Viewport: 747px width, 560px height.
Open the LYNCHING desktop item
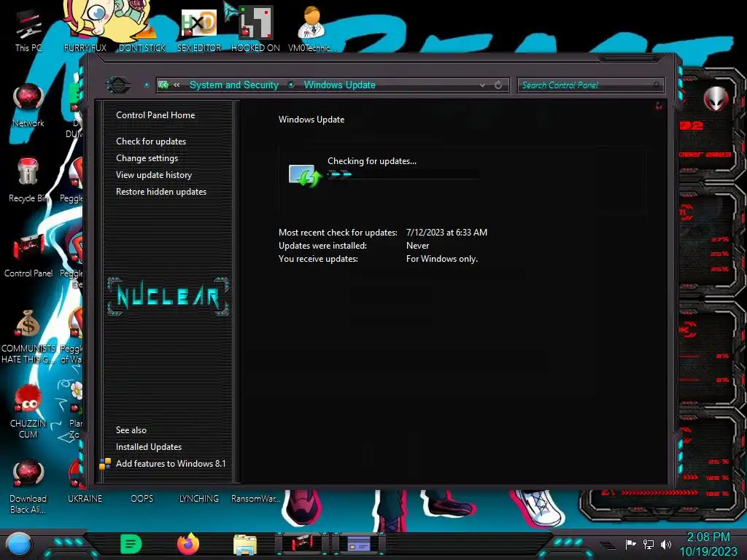199,499
